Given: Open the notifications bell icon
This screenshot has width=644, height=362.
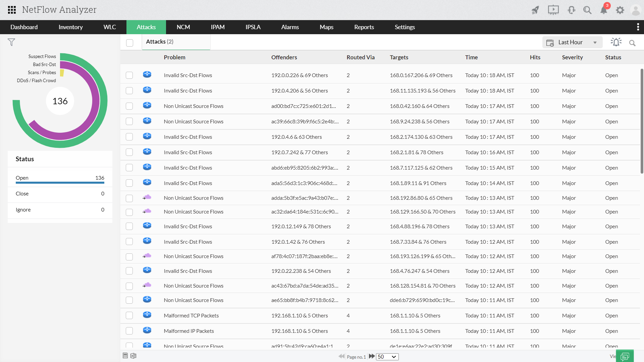Looking at the screenshot, I should (604, 10).
